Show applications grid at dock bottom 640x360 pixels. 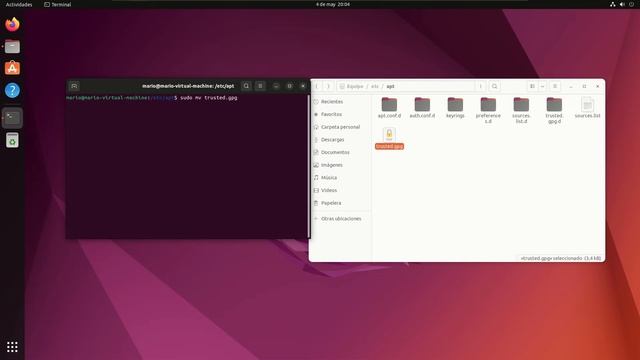[x=12, y=347]
